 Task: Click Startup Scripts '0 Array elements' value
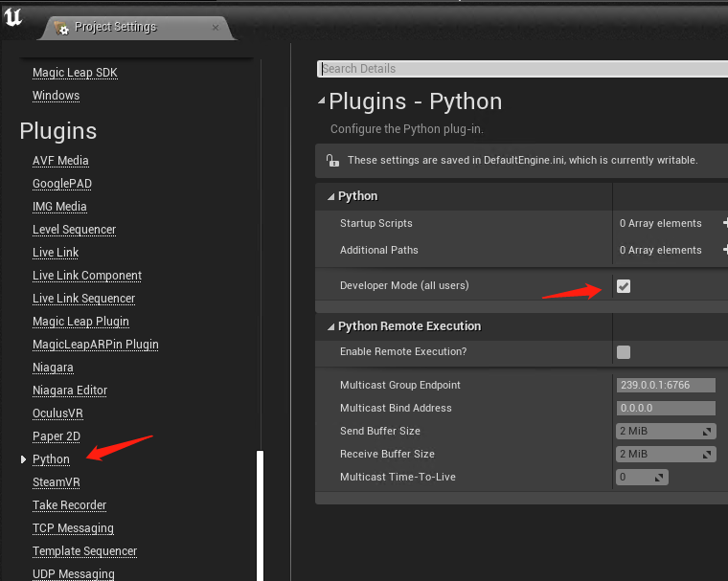660,223
